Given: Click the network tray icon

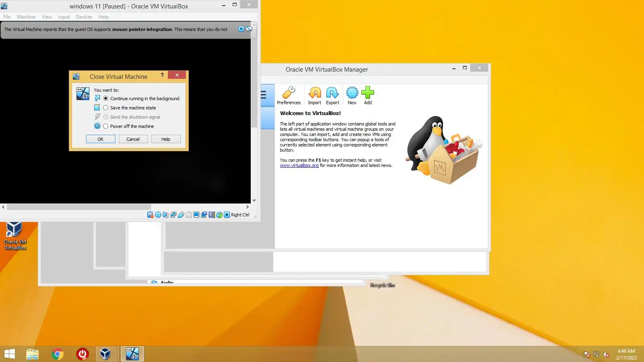Looking at the screenshot, I should pos(597,354).
